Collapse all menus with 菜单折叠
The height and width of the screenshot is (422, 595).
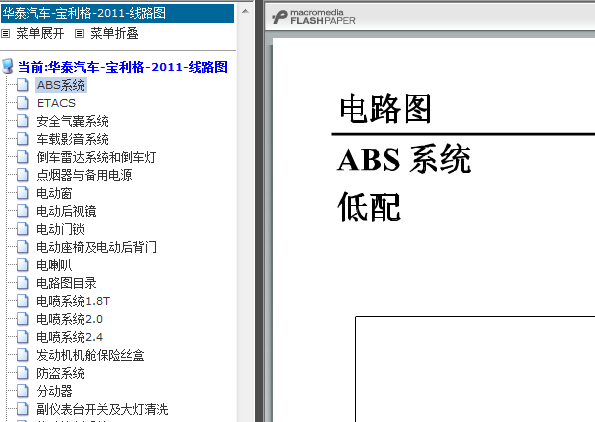[114, 33]
